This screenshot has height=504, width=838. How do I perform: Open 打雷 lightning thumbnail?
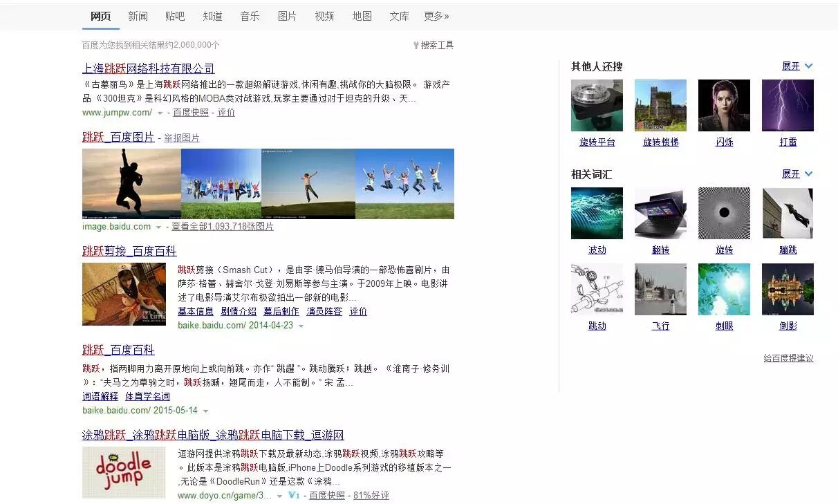coord(788,105)
